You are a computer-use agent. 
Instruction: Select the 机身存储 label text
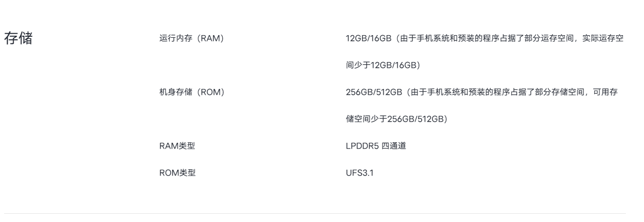(x=175, y=93)
